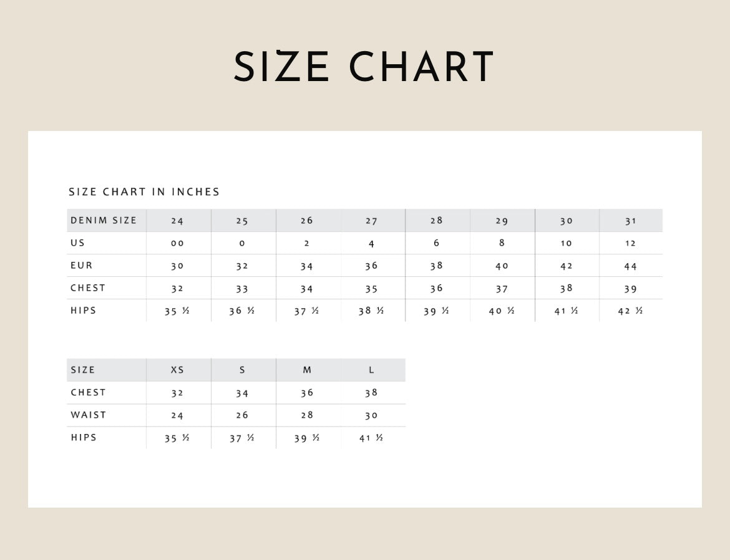730x560 pixels.
Task: Select US size 00 cell
Action: coord(178,243)
